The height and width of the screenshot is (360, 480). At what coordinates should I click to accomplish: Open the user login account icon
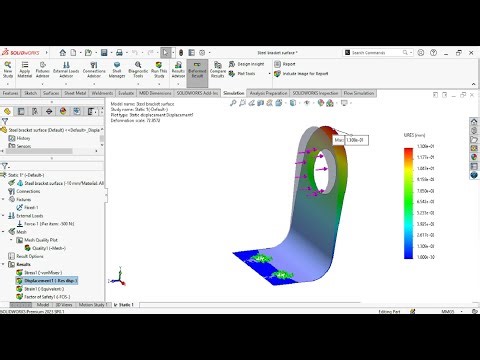pyautogui.click(x=421, y=53)
